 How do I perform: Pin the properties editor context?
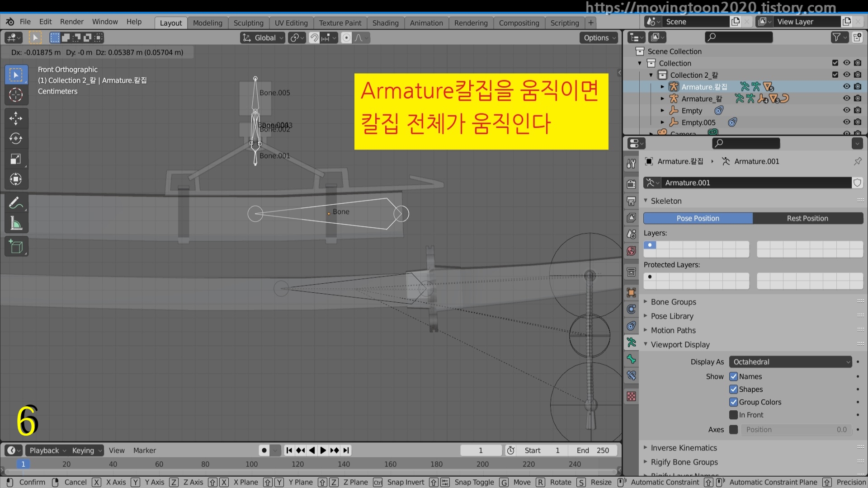point(858,161)
